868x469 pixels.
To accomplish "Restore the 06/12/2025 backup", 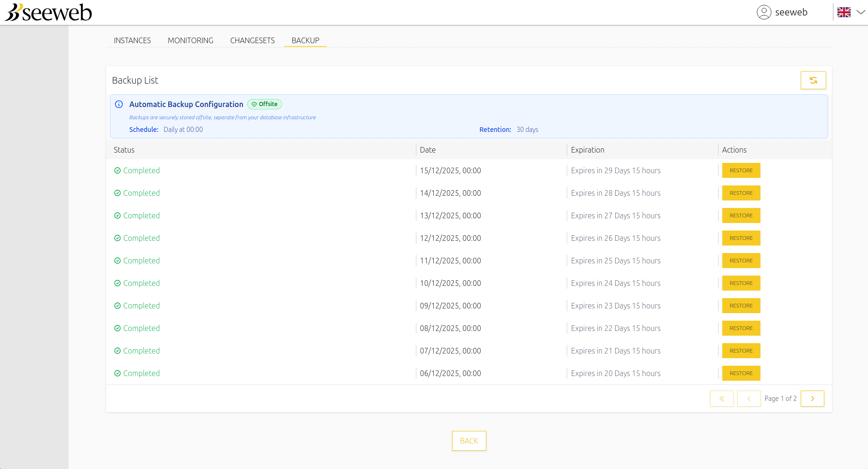I will click(741, 373).
